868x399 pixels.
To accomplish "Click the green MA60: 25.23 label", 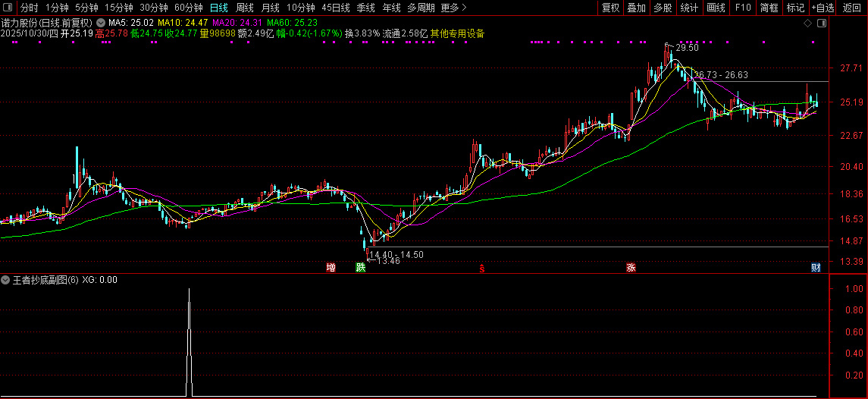I will [292, 24].
